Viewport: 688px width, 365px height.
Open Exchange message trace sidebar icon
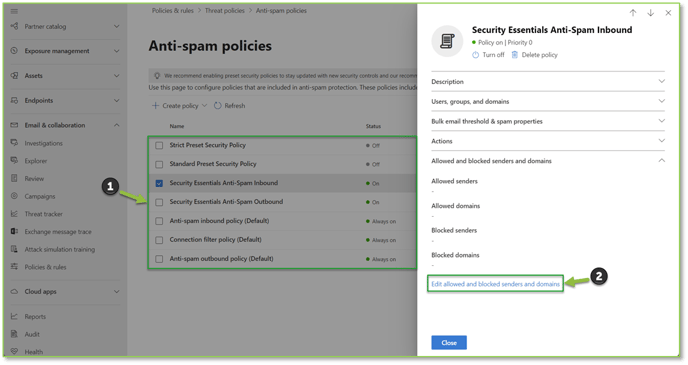tap(14, 231)
